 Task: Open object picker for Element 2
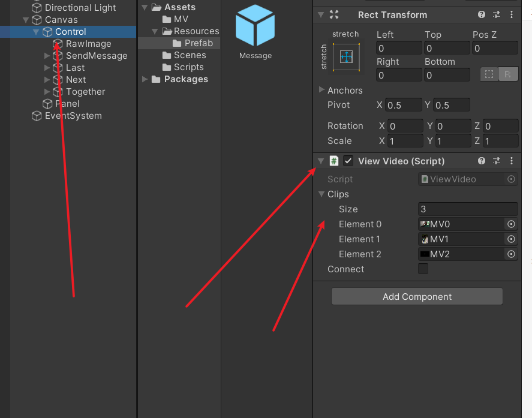pyautogui.click(x=511, y=254)
